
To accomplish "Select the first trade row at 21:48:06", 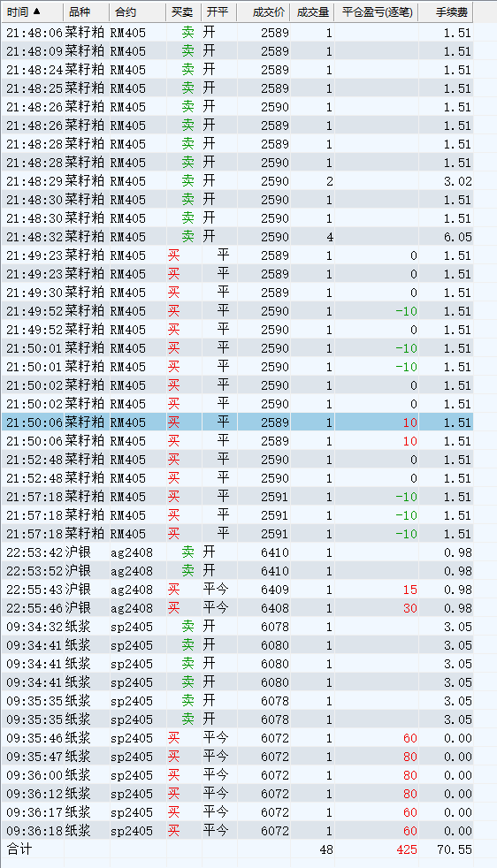I will [x=237, y=33].
